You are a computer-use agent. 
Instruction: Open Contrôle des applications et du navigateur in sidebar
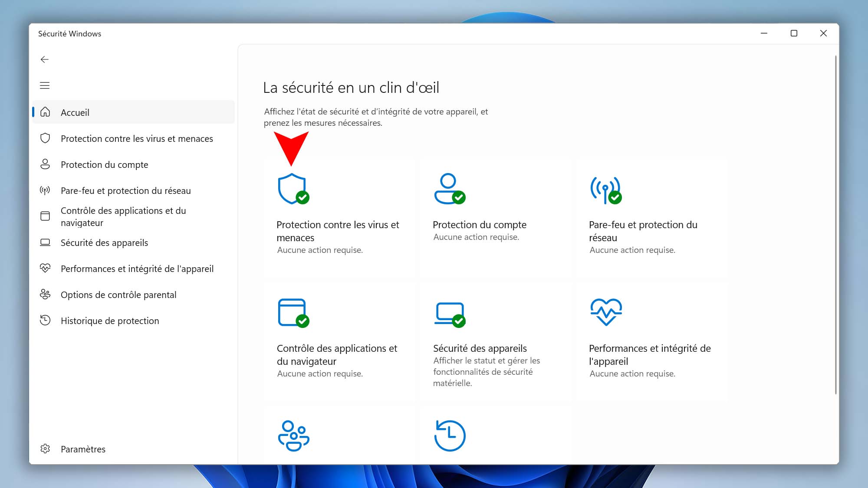click(134, 216)
